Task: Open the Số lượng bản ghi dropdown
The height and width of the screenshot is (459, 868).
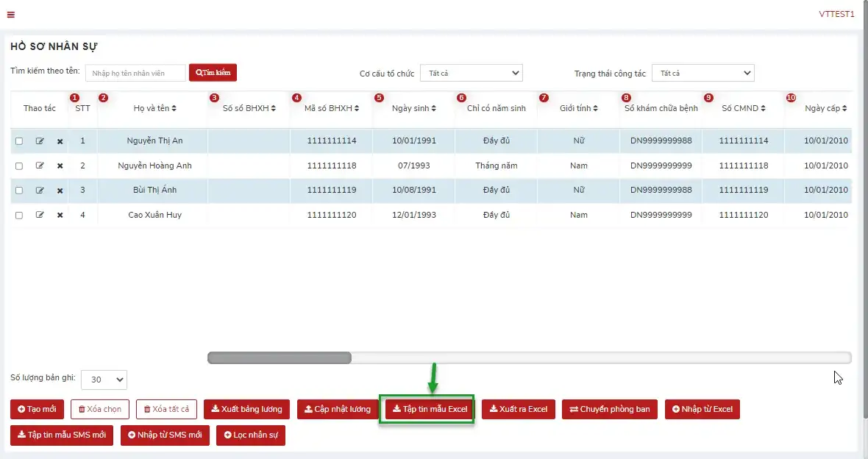Action: coord(104,380)
